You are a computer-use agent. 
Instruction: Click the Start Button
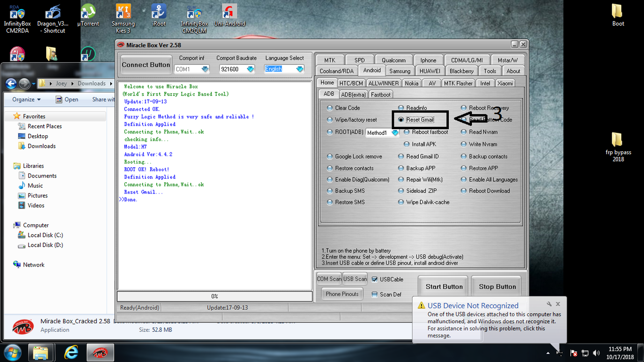tap(444, 287)
